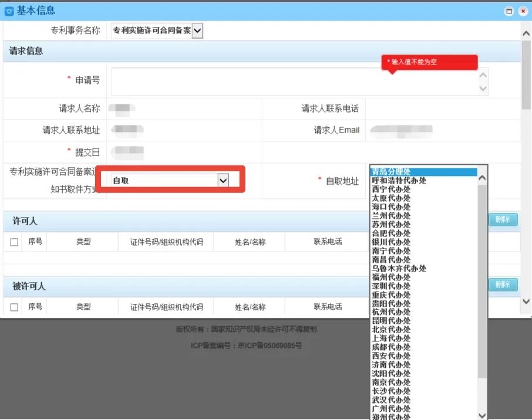
Task: Choose 昆明代办处 option
Action: tap(424, 321)
